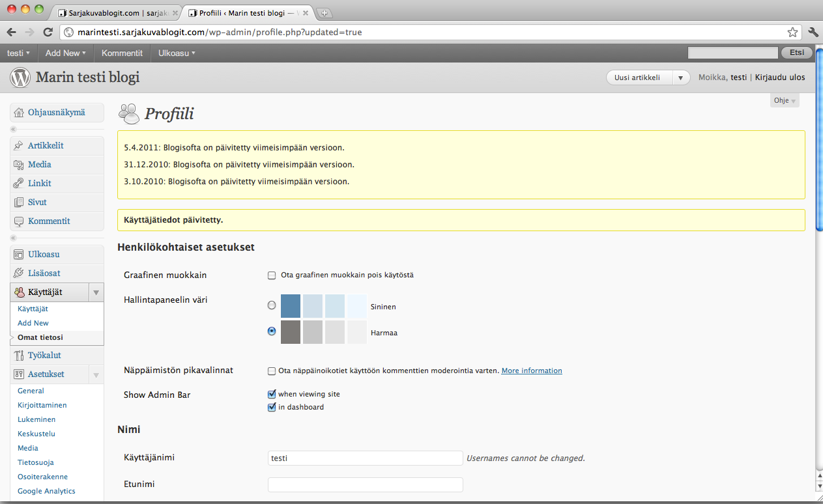Viewport: 823px width, 504px height.
Task: Open Osoiterakenne settings item
Action: 42,477
